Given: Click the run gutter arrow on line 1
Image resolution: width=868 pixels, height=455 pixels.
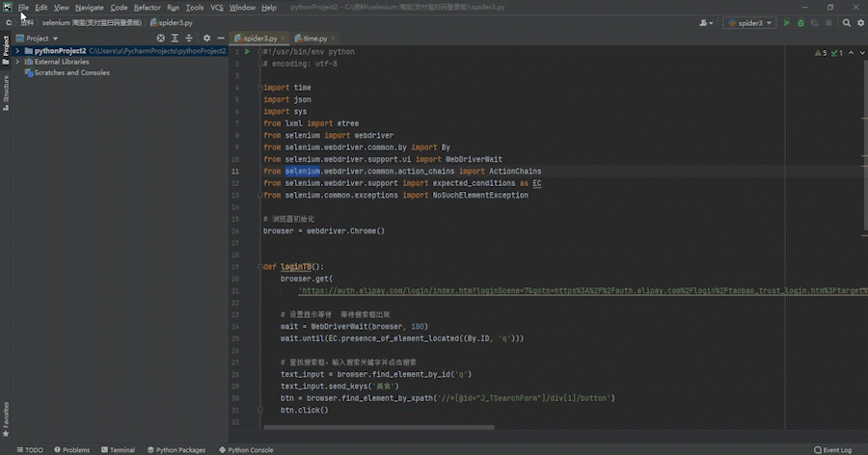Looking at the screenshot, I should tap(247, 51).
